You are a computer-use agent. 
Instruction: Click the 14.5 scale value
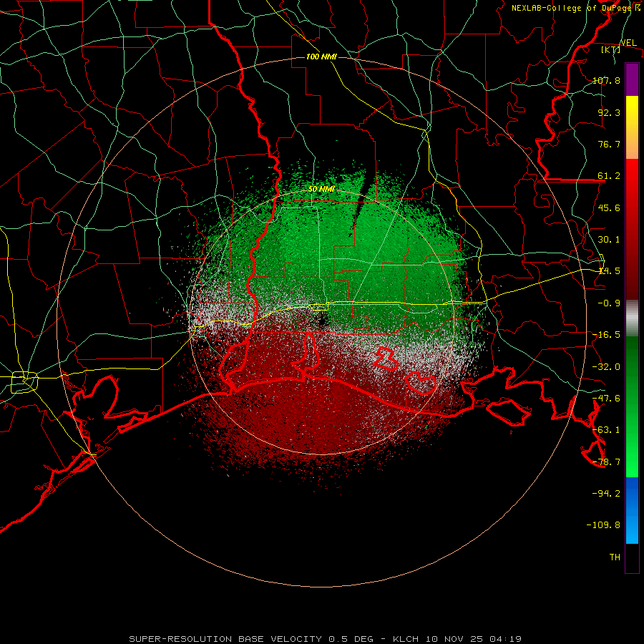(609, 271)
